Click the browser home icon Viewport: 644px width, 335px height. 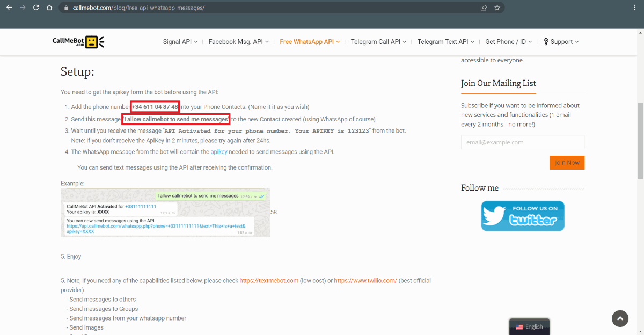click(49, 8)
